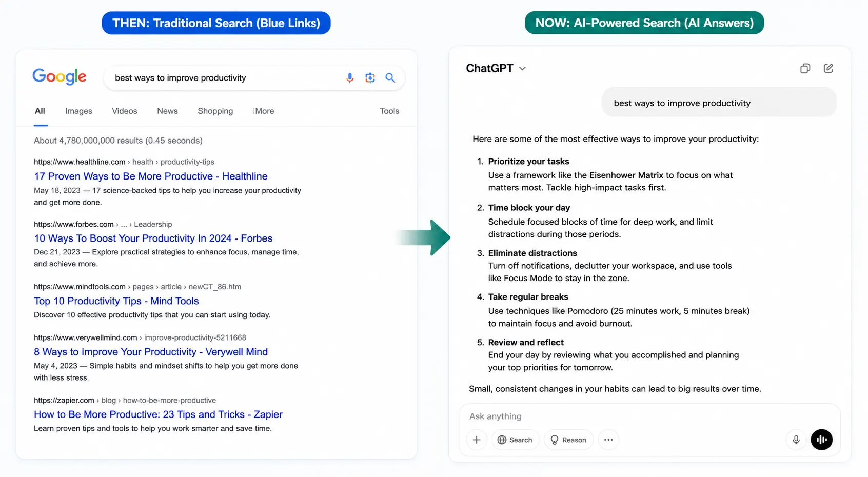
Task: Click the ChatGPT user message bubble
Action: 719,103
